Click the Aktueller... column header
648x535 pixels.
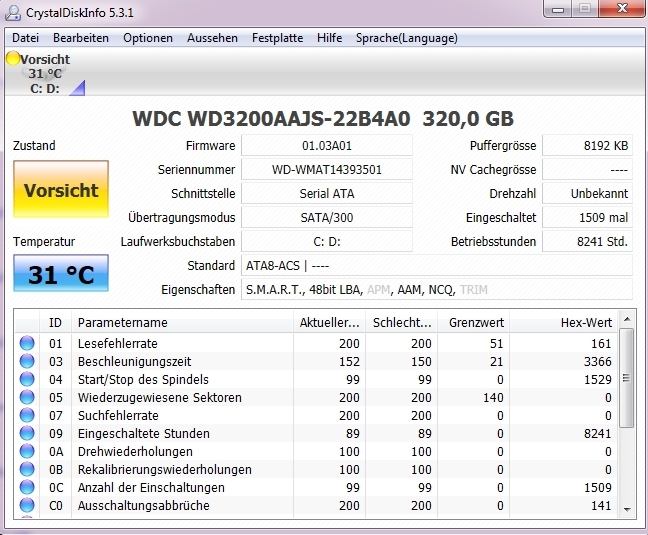point(329,322)
